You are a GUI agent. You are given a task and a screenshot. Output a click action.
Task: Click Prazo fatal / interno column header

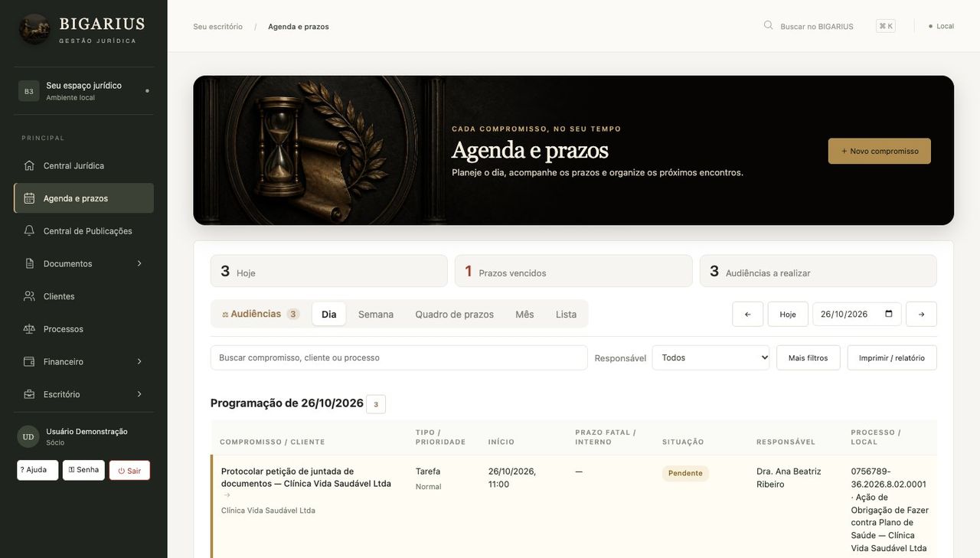coord(606,437)
